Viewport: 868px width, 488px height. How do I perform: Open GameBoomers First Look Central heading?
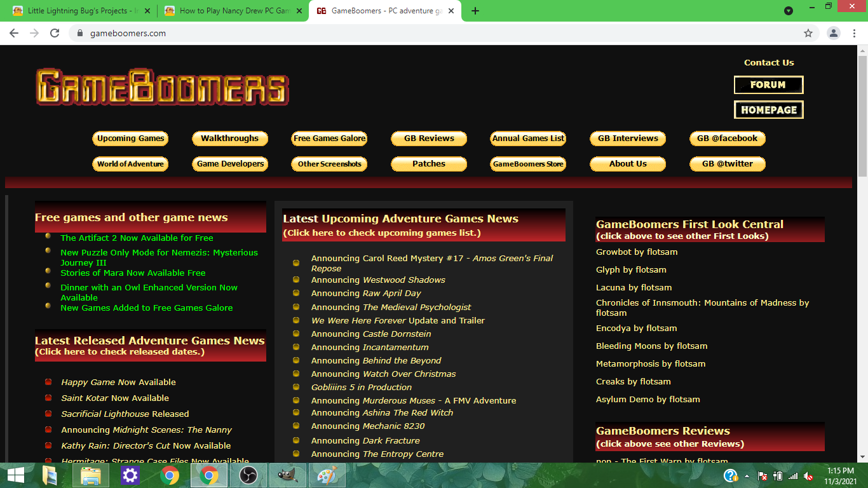pos(689,224)
